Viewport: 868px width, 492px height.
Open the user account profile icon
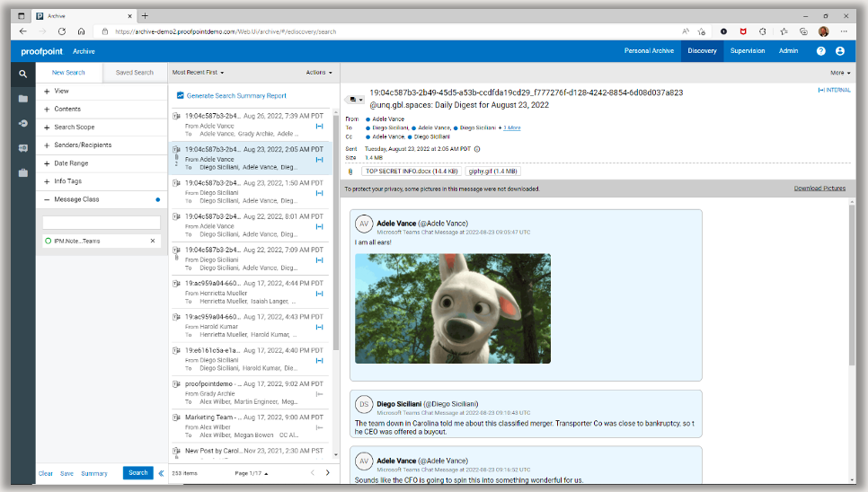[x=840, y=51]
